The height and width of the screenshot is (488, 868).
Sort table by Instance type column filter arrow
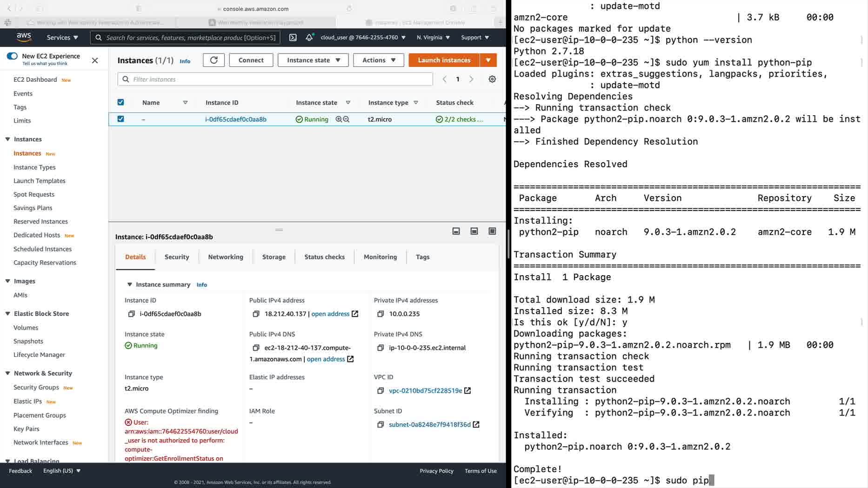pos(416,103)
